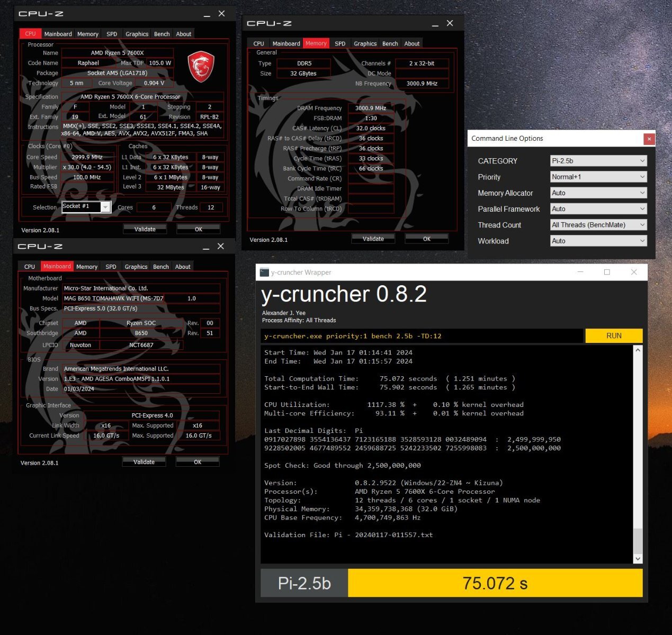Click memory size 32 GBytes field

point(303,74)
